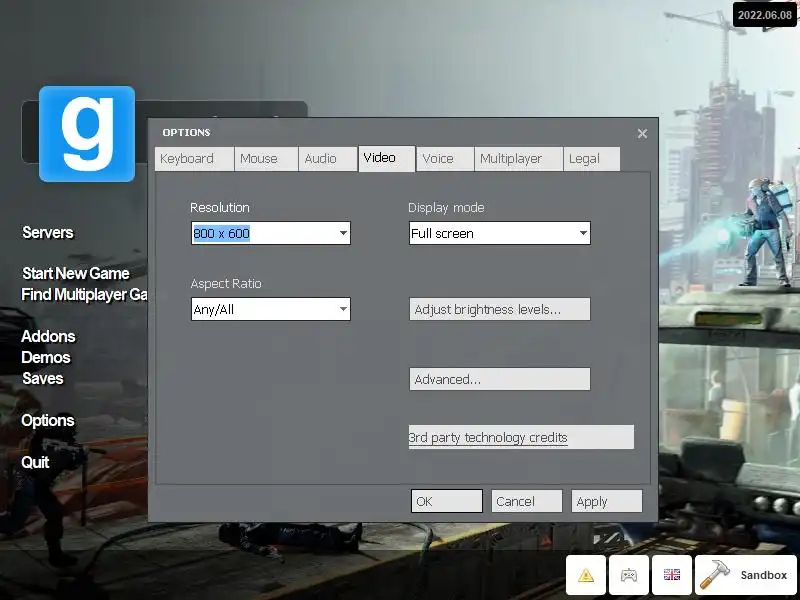Image resolution: width=800 pixels, height=600 pixels.
Task: Confirm options with OK
Action: (446, 501)
